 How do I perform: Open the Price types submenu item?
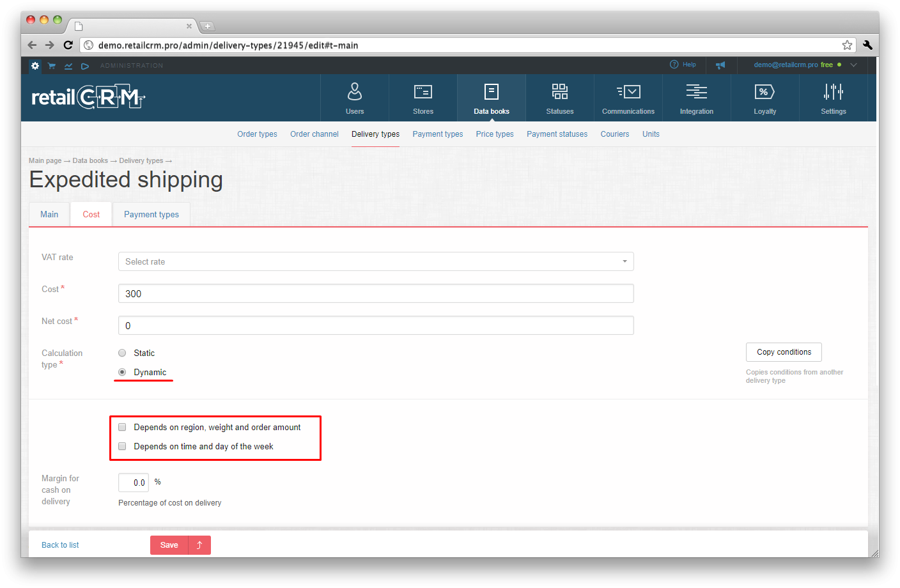click(495, 134)
